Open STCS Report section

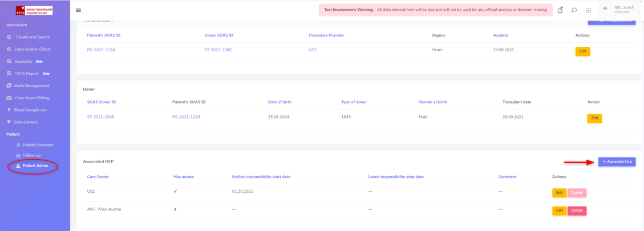tap(27, 74)
